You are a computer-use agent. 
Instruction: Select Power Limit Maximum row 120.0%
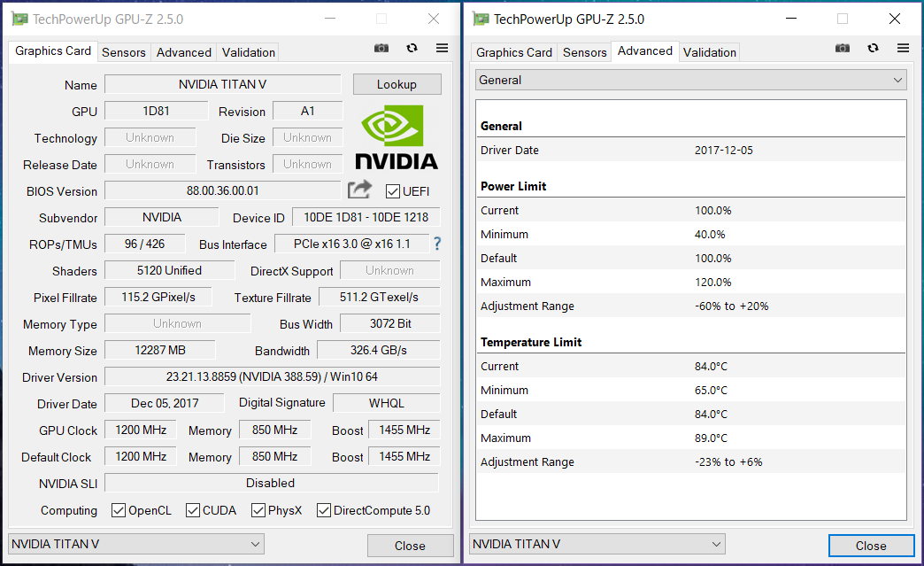pyautogui.click(x=690, y=282)
